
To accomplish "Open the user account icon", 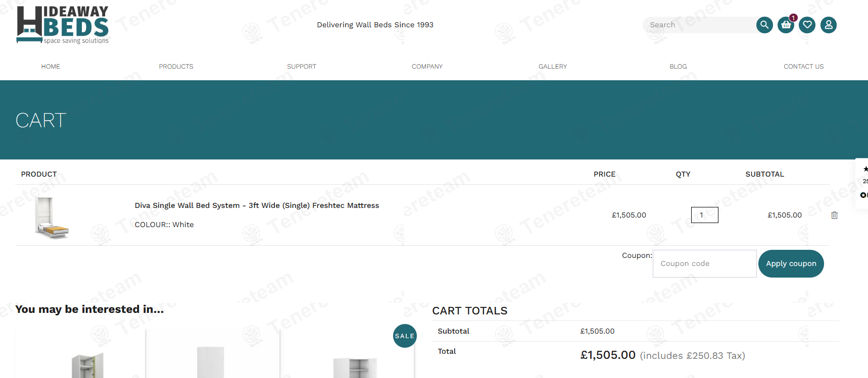I will point(829,25).
